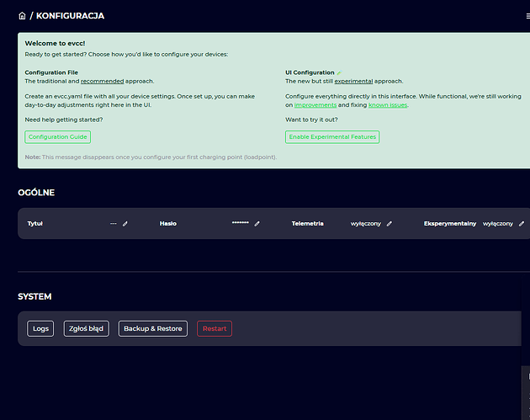This screenshot has width=530, height=420.
Task: Open Backup & Restore
Action: [x=152, y=328]
